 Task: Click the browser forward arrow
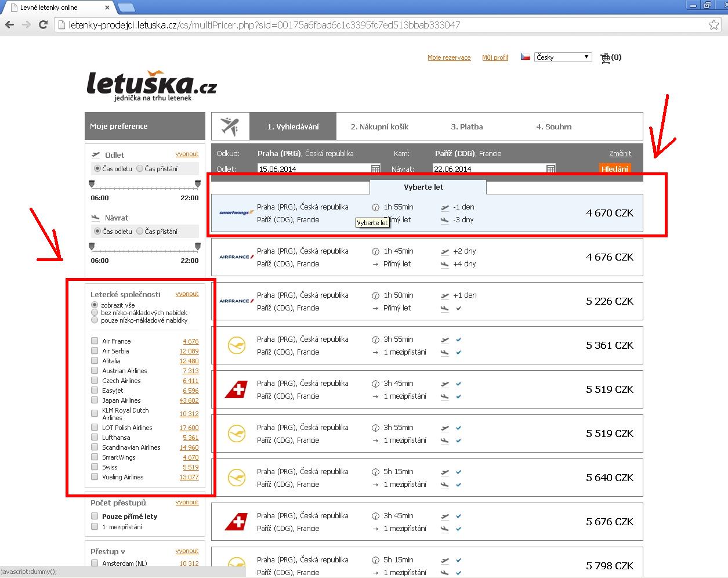point(26,25)
